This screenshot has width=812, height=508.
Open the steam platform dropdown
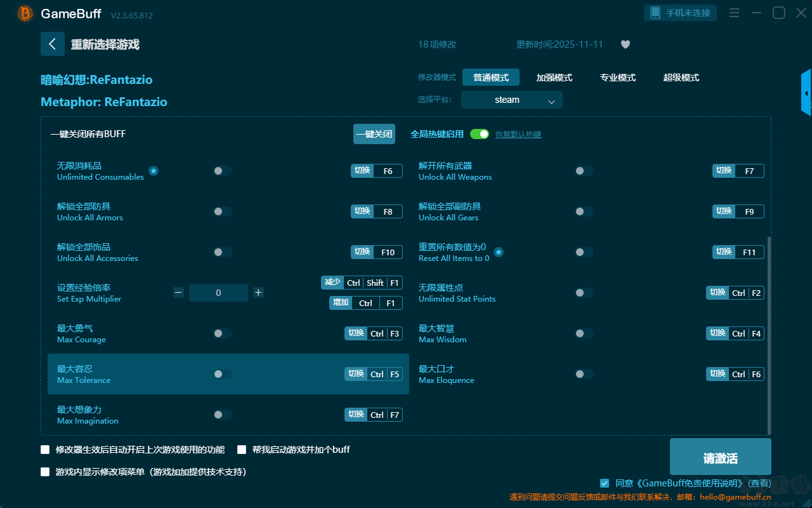512,100
